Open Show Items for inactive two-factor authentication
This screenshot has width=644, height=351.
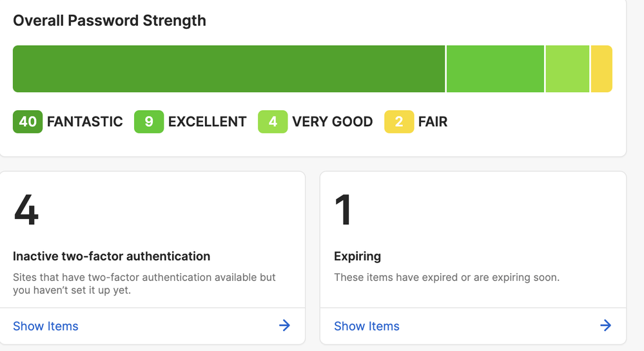pos(46,326)
